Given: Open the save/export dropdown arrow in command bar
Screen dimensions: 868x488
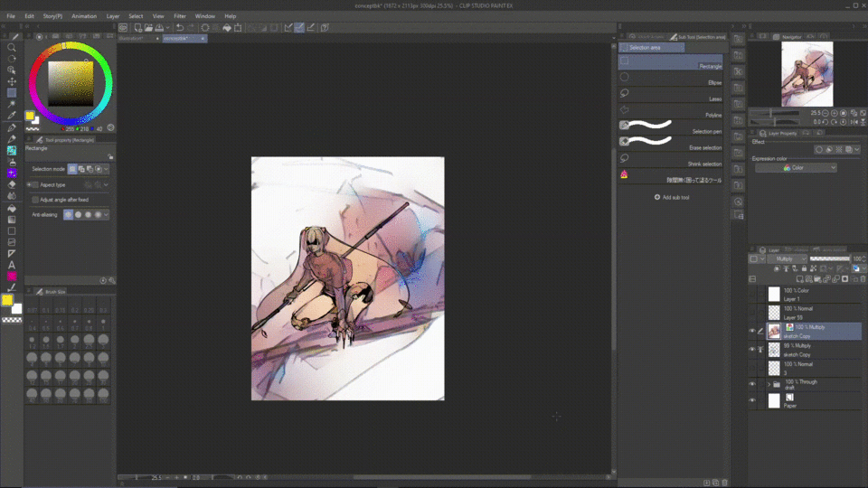Looking at the screenshot, I should tap(168, 28).
